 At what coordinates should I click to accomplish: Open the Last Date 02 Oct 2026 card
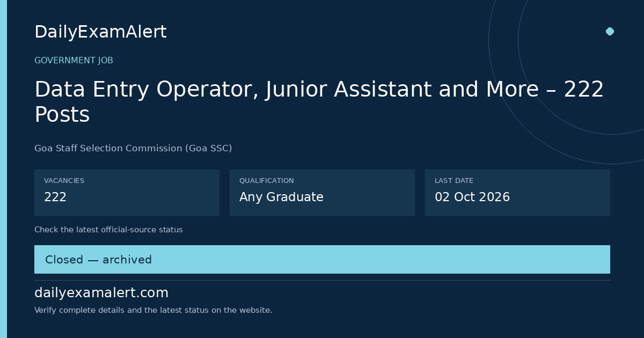click(x=517, y=193)
